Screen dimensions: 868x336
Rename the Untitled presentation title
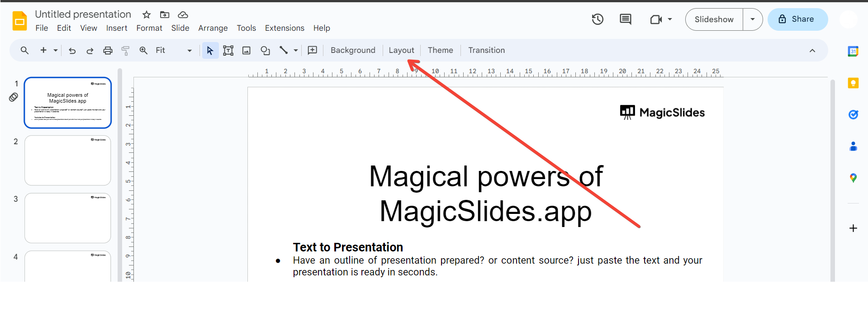point(83,14)
